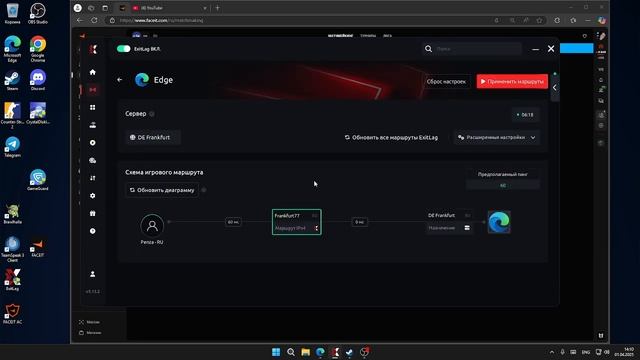Select the Frankfurt77 route node
The image size is (640, 360).
[296, 222]
